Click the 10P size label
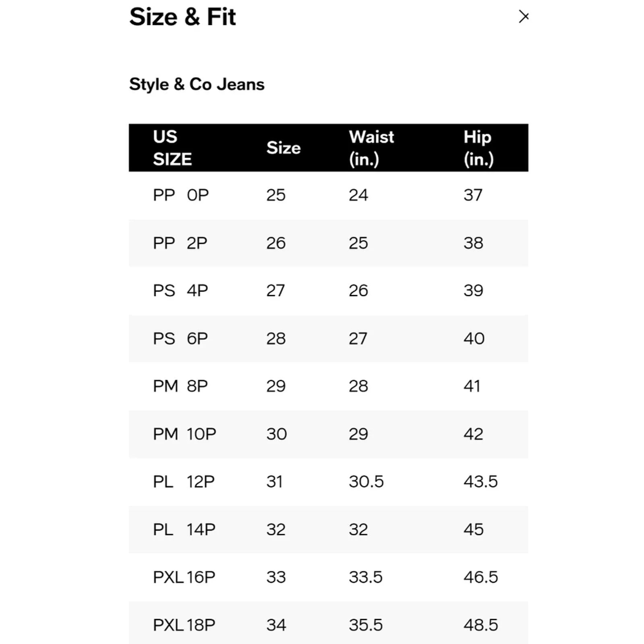The width and height of the screenshot is (644, 644). click(201, 434)
